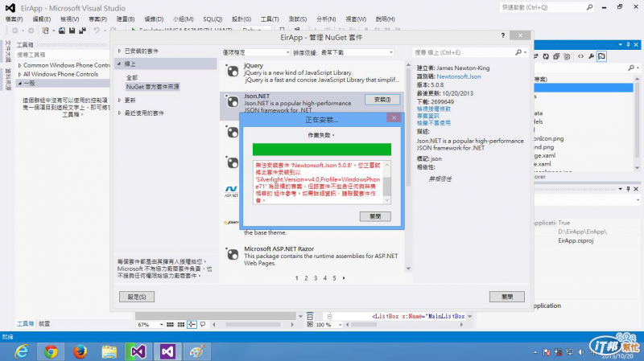Screen dimensions: 644x361
Task: Switch to the 裝置 tab at bottom left
Action: (44, 324)
